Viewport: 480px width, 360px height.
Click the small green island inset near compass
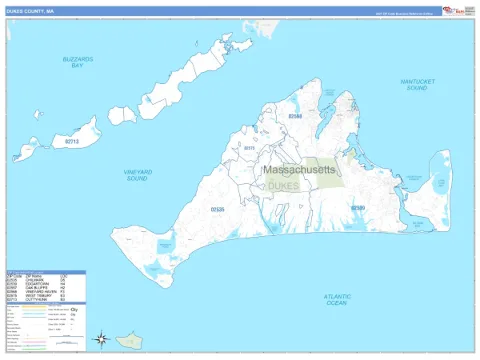[x=129, y=340]
